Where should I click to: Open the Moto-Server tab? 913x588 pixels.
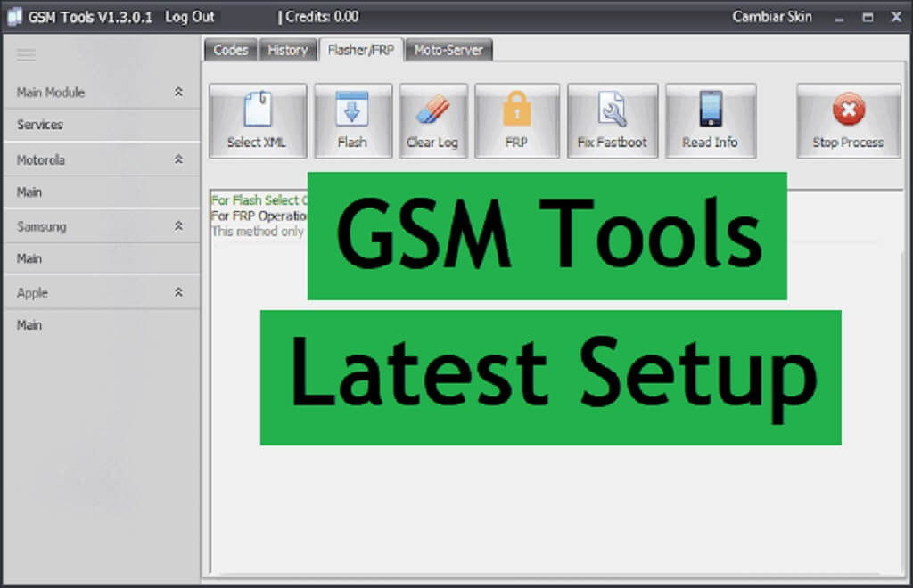[x=449, y=50]
